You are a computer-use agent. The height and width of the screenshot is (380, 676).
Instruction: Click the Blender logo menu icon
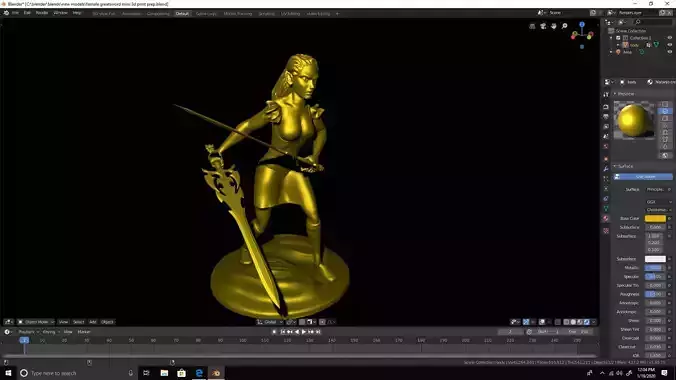tap(6, 13)
